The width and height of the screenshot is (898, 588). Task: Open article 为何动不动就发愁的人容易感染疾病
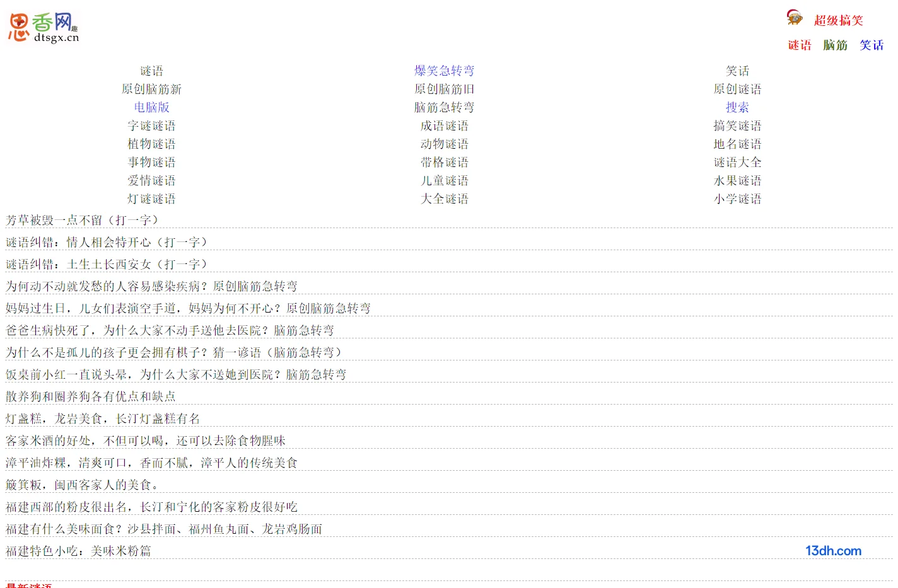click(151, 287)
